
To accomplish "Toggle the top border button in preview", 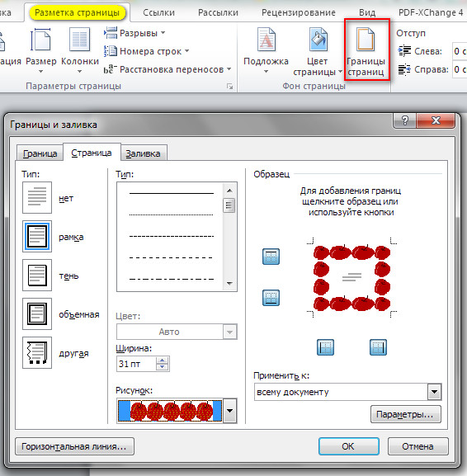I will click(271, 257).
